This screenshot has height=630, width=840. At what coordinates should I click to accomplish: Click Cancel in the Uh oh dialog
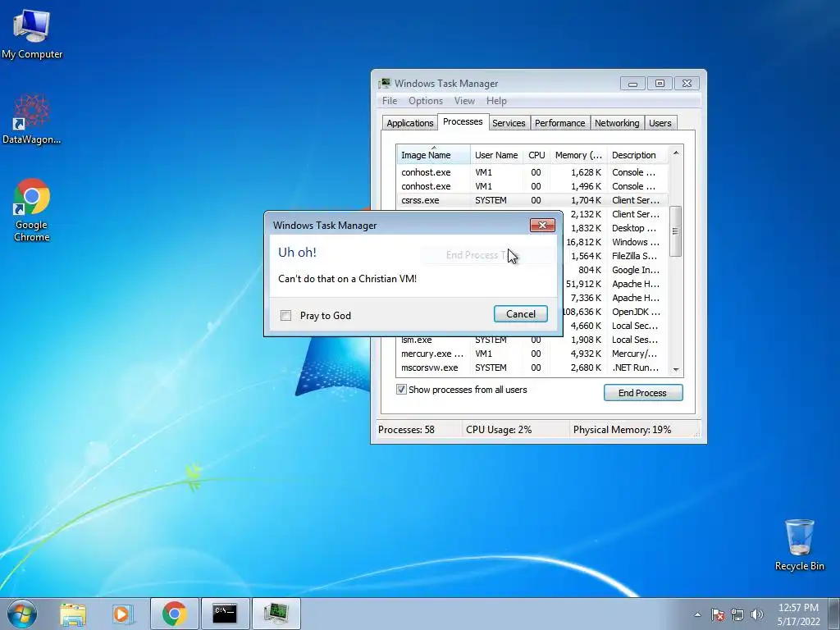521,314
